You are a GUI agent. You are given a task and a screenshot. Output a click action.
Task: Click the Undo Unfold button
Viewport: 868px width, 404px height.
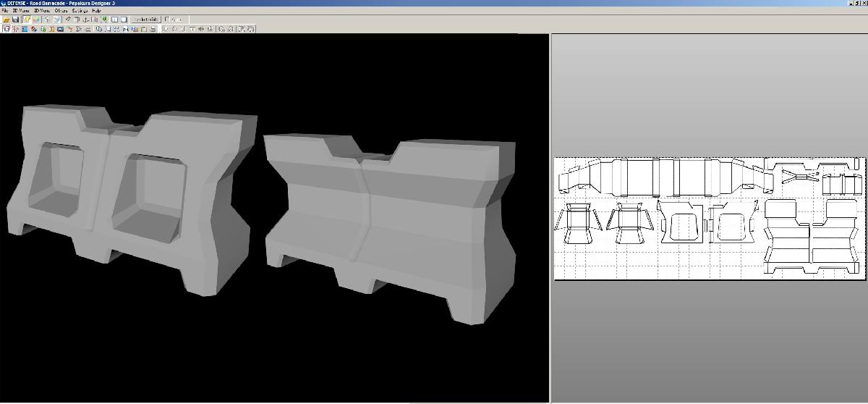145,20
